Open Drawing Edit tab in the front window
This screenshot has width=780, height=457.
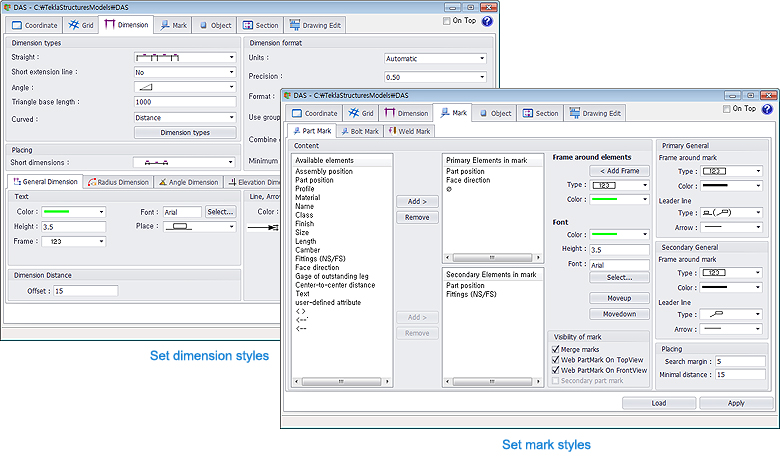point(596,114)
